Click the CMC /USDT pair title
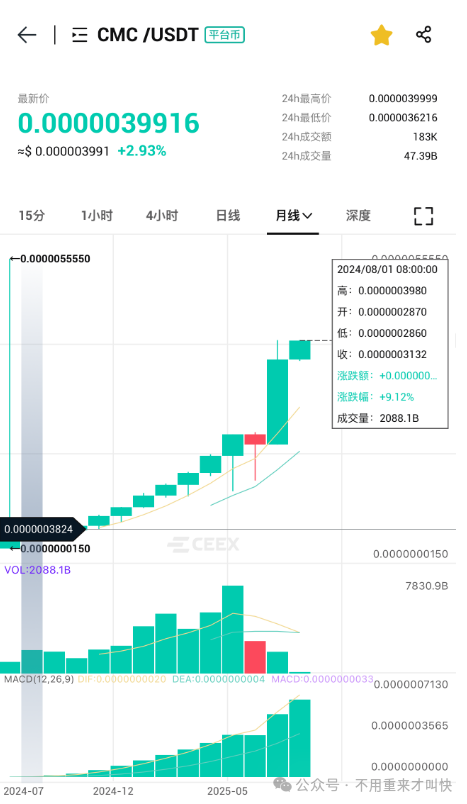 coord(148,35)
